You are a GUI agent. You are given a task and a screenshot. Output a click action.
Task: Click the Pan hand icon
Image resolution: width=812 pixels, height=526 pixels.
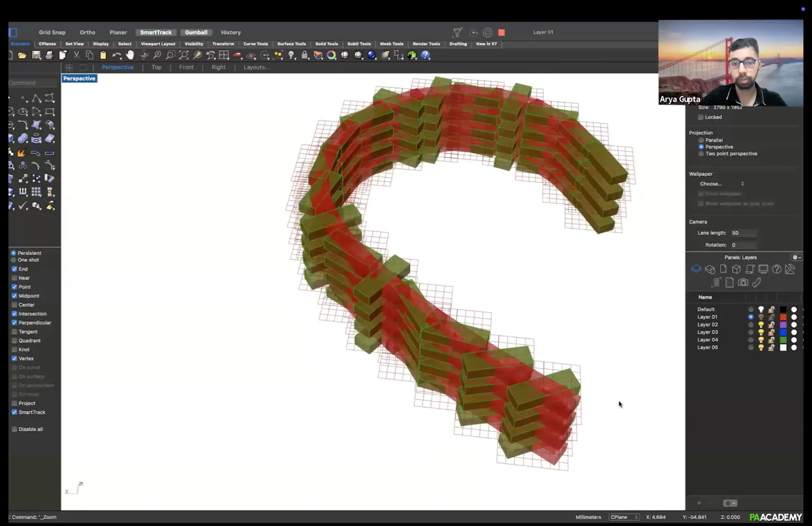[x=130, y=55]
